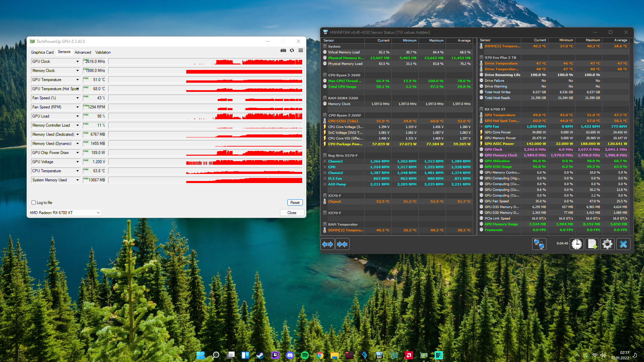Screen dimensions: 644x362
Task: Click the Close button in GPU-Z
Action: pos(292,213)
